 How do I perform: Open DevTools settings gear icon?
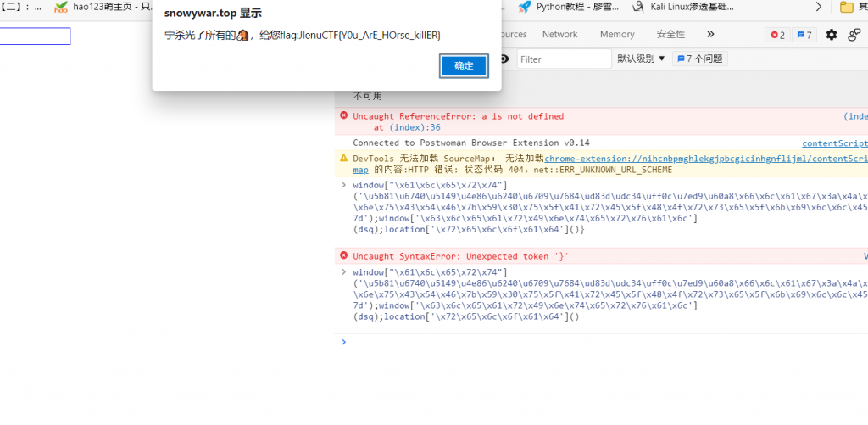point(831,35)
